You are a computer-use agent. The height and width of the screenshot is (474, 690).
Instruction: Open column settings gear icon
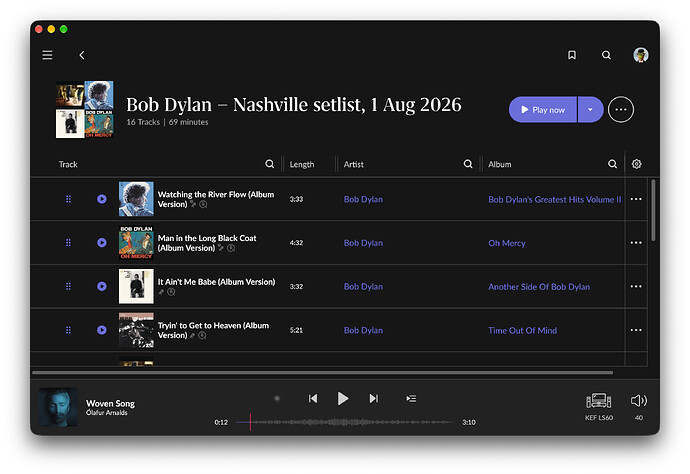[636, 164]
